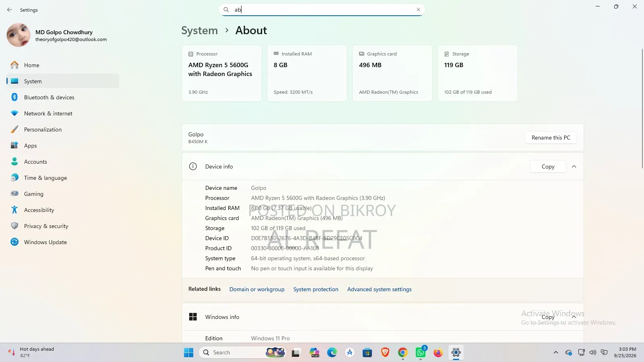Copy the Device info details
644x362 pixels.
548,167
